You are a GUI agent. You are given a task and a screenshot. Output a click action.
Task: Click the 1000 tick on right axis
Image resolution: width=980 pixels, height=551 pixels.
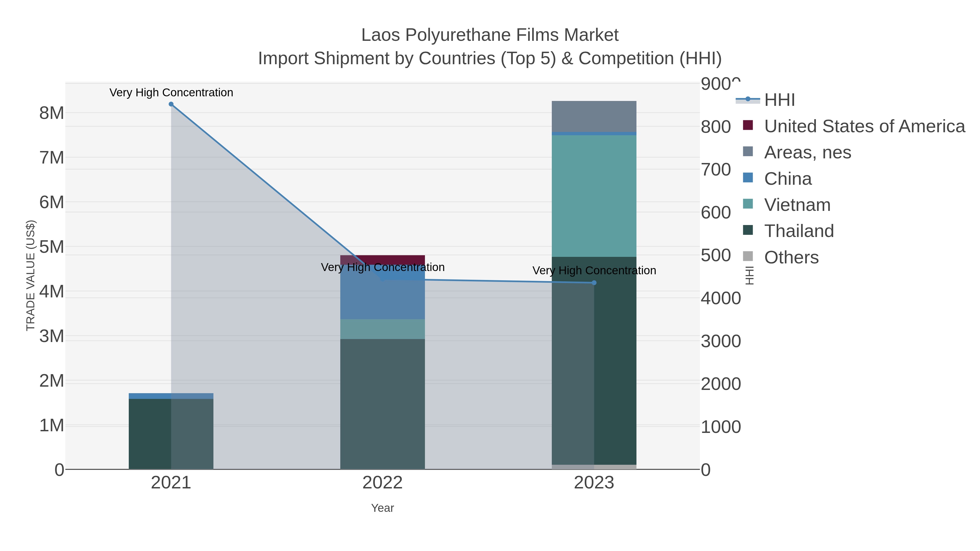tap(721, 427)
